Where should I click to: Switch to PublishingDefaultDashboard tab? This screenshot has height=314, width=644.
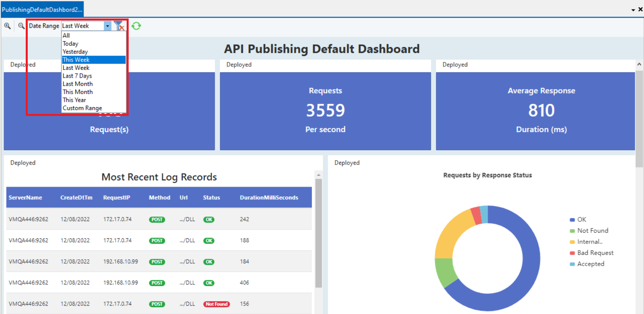(x=42, y=9)
